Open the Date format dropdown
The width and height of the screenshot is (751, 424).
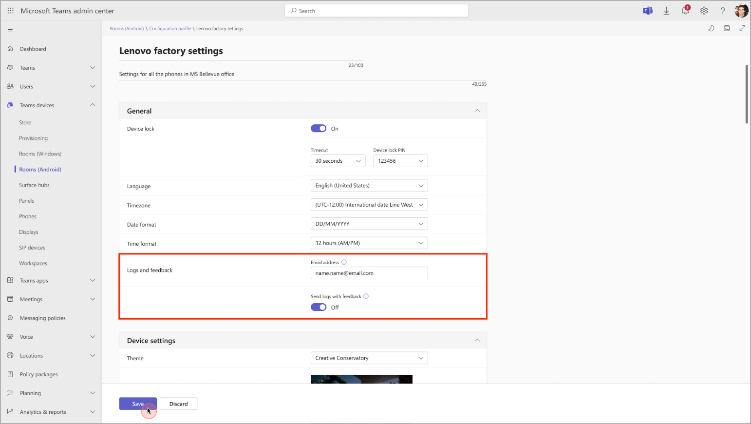369,224
